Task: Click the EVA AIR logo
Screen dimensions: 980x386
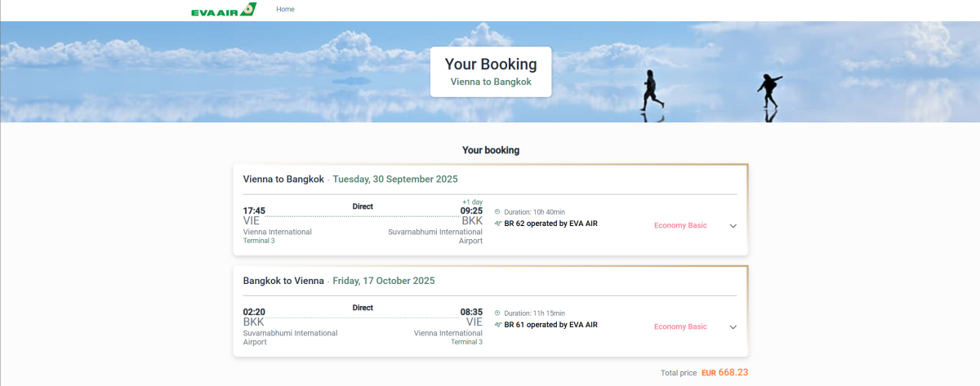Action: coord(223,11)
